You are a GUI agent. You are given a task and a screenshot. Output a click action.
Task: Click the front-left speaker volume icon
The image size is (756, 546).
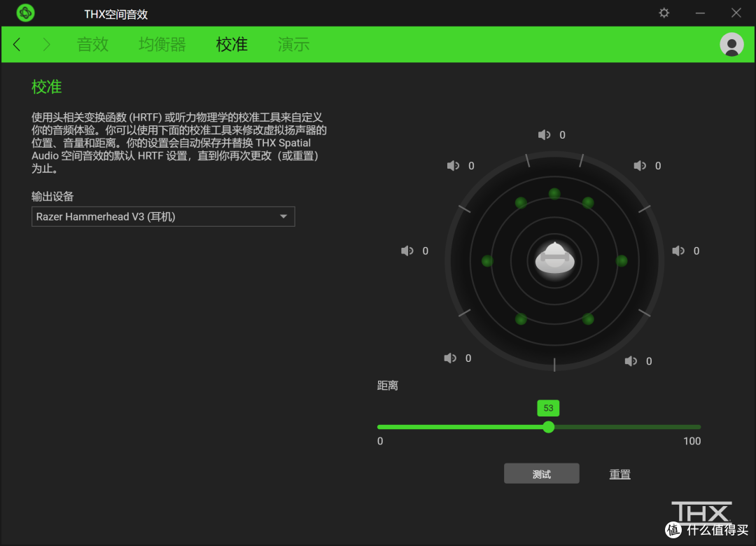(453, 166)
